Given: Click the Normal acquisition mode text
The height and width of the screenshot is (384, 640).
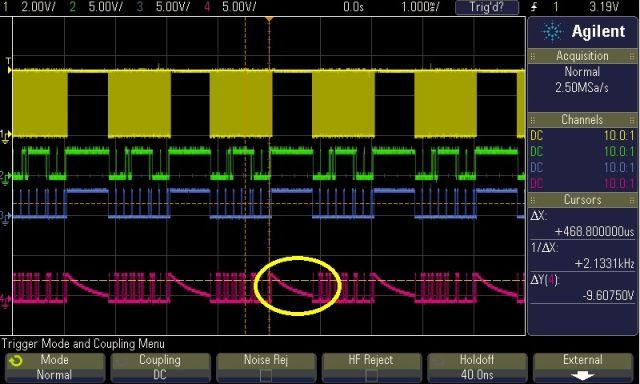Looking at the screenshot, I should tap(582, 72).
